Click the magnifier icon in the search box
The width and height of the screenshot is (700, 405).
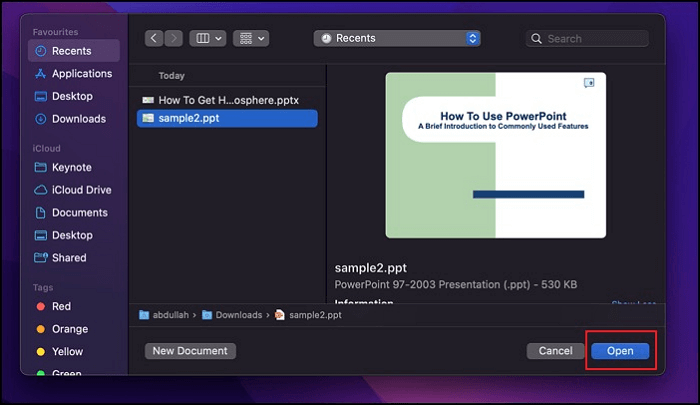(x=537, y=39)
